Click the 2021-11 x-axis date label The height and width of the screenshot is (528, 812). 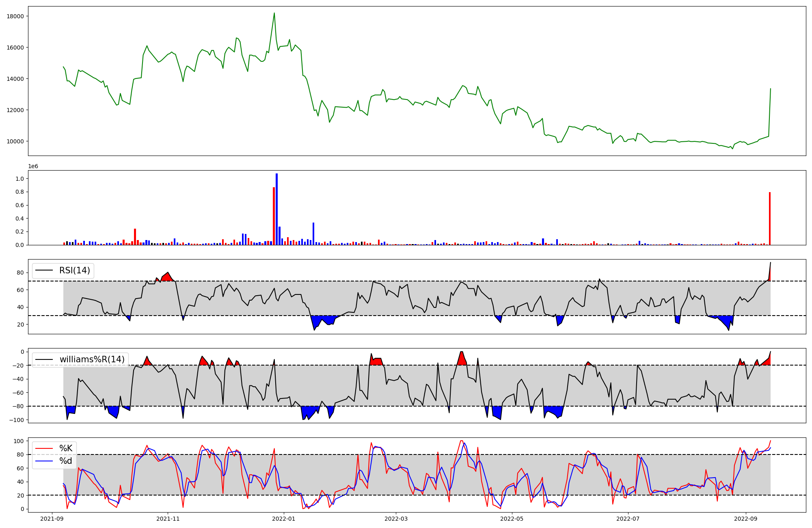tap(168, 519)
